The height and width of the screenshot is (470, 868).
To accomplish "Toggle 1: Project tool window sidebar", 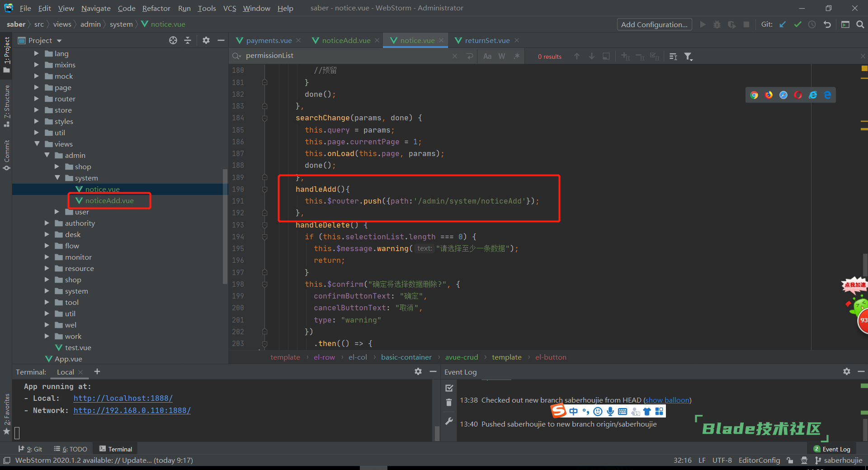I will tap(7, 54).
